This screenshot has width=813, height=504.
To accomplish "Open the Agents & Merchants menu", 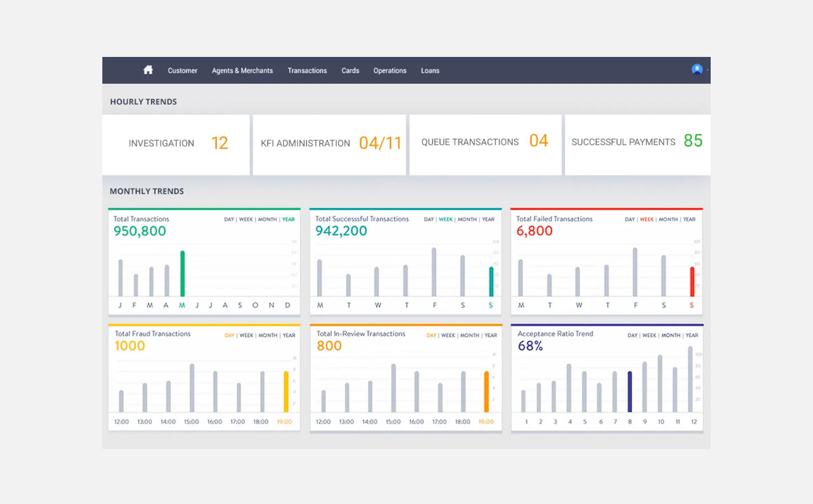I will (242, 70).
